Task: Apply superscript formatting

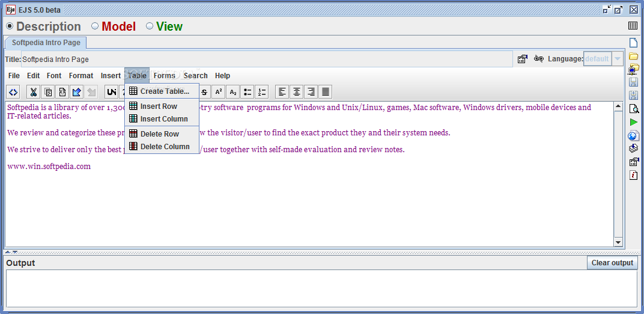Action: 219,92
